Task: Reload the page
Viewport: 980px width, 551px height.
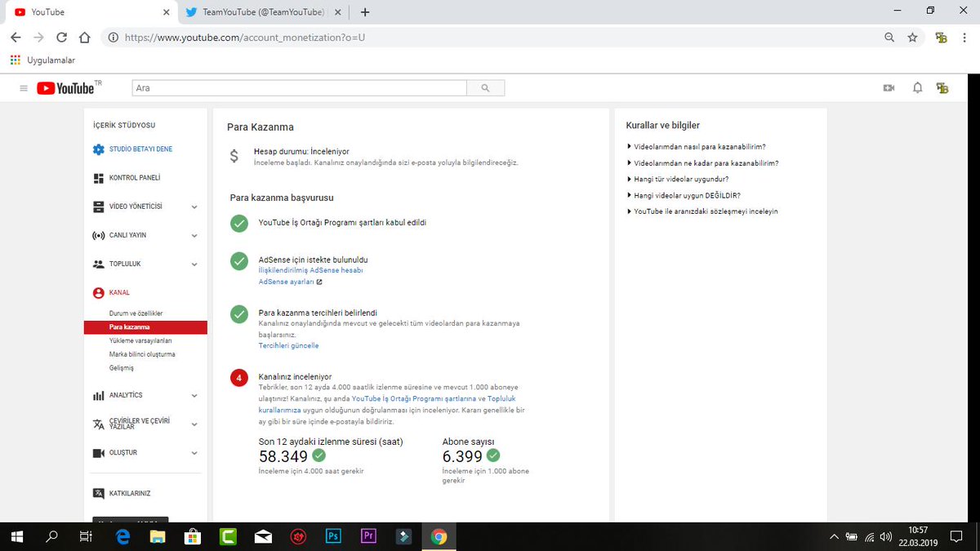Action: tap(61, 38)
